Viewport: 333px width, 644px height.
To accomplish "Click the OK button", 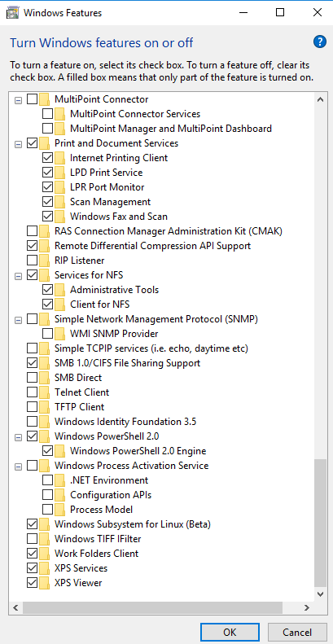I will pyautogui.click(x=230, y=633).
